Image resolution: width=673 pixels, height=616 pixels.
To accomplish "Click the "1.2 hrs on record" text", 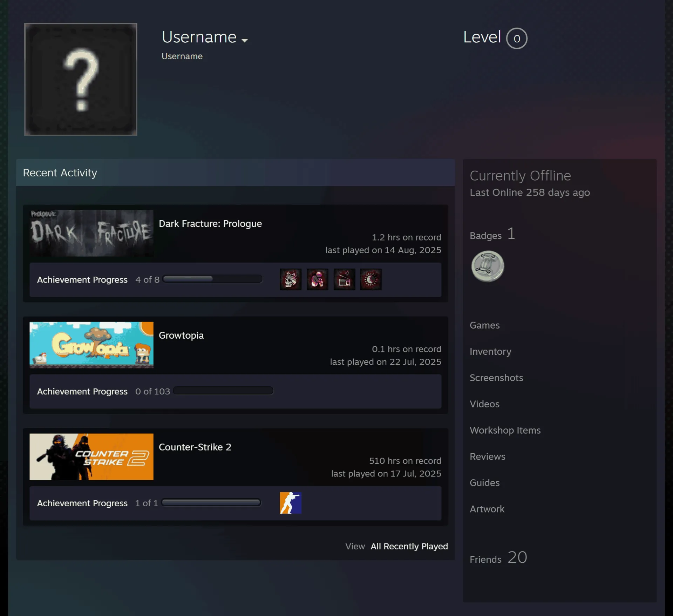I will click(406, 237).
